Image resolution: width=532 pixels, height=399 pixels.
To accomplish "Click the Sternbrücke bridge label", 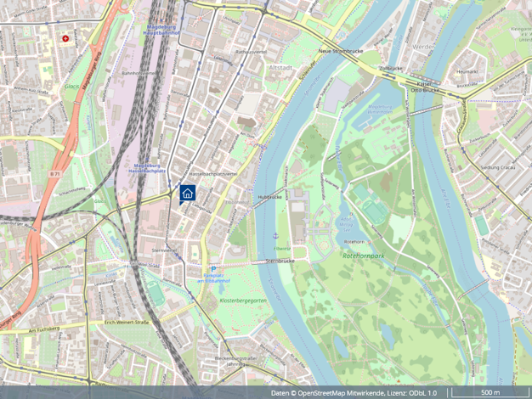I will (x=280, y=261).
